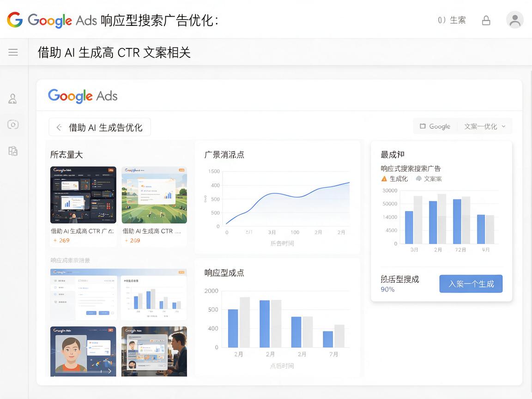This screenshot has width=532, height=399.
Task: Click the back arrow beside 借助 AI 生成告优化
Action: 59,127
